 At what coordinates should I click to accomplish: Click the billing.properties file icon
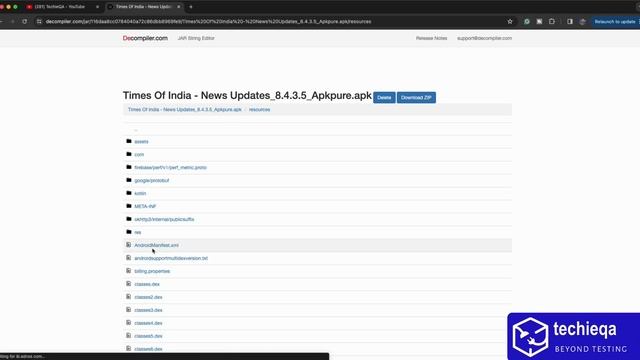click(x=129, y=271)
